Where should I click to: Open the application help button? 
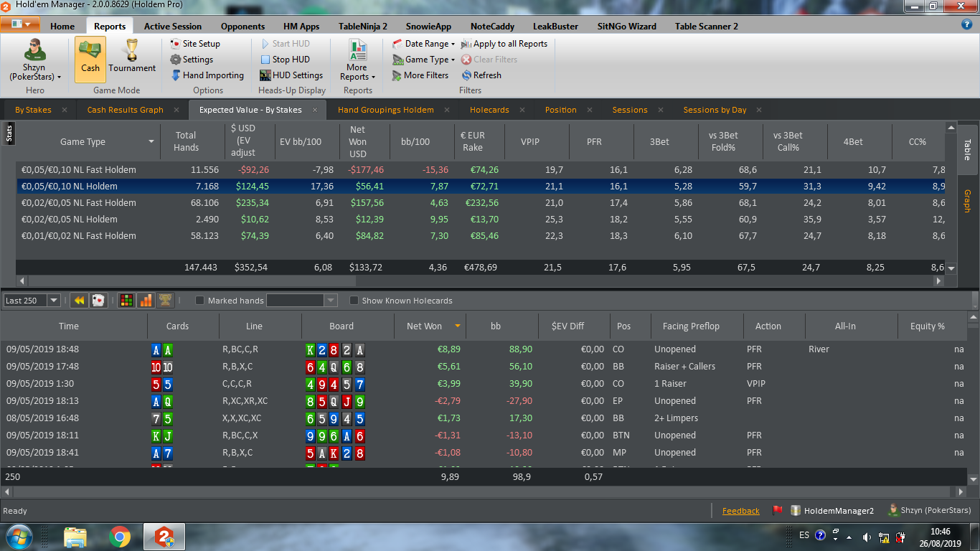click(x=966, y=24)
